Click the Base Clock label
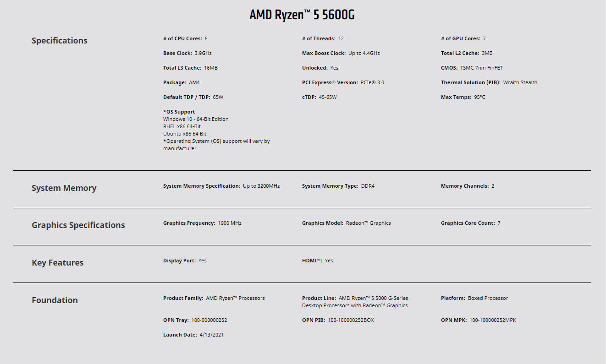 (x=177, y=53)
